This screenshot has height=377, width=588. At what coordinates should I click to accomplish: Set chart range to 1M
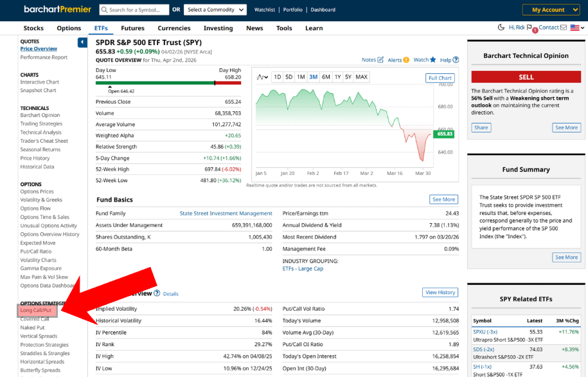coord(301,77)
